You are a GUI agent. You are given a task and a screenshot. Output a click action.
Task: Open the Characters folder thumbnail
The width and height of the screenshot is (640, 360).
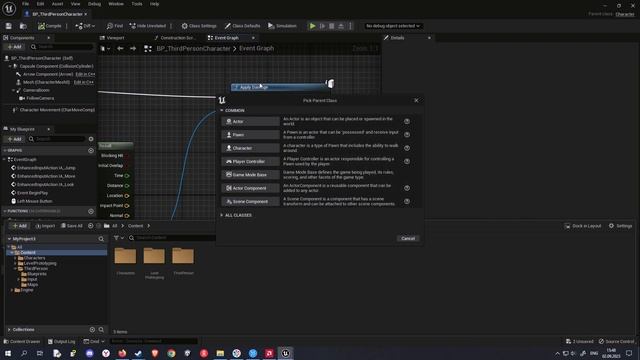click(125, 256)
